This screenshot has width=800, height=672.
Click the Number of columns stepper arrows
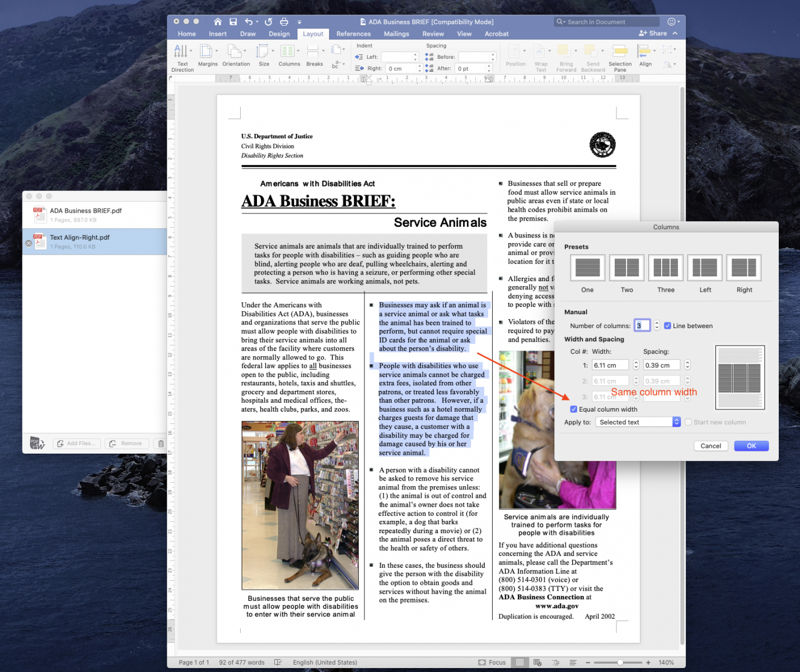657,325
